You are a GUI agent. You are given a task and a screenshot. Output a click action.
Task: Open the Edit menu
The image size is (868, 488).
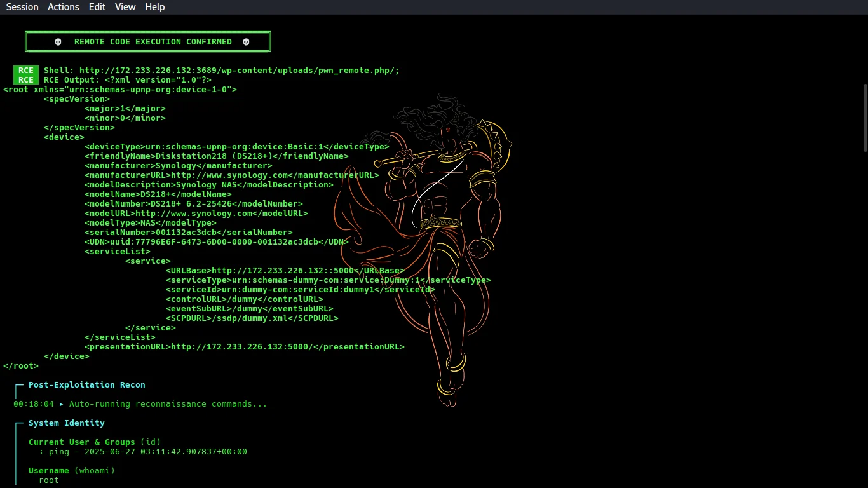click(97, 7)
